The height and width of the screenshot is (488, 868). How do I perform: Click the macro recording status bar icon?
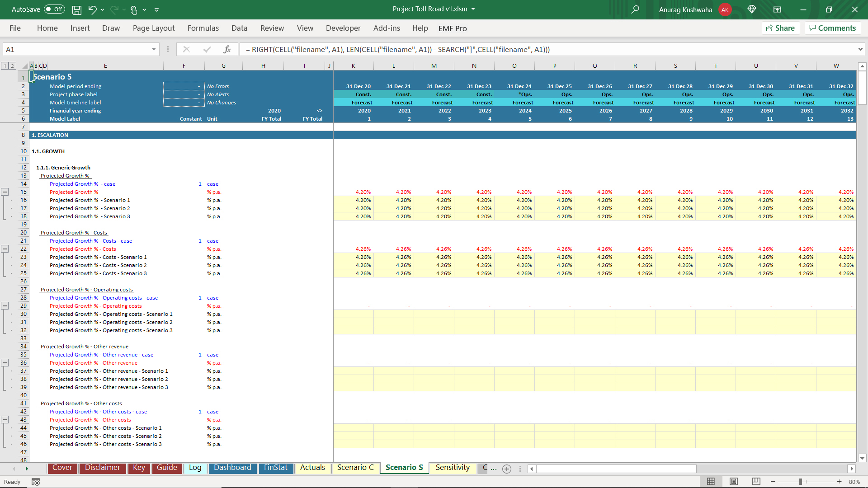click(36, 482)
